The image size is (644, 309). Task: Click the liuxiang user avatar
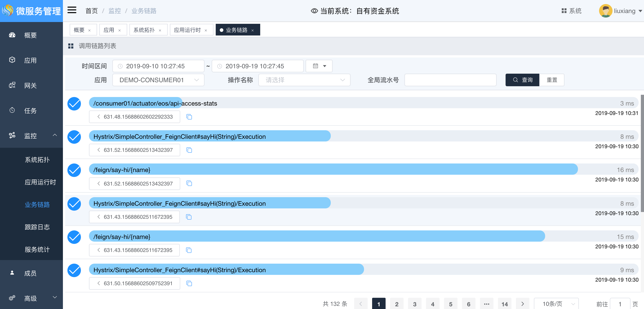coord(605,11)
